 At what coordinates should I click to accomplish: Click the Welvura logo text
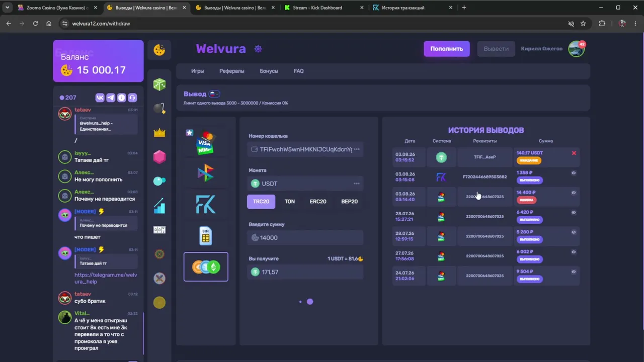click(221, 49)
